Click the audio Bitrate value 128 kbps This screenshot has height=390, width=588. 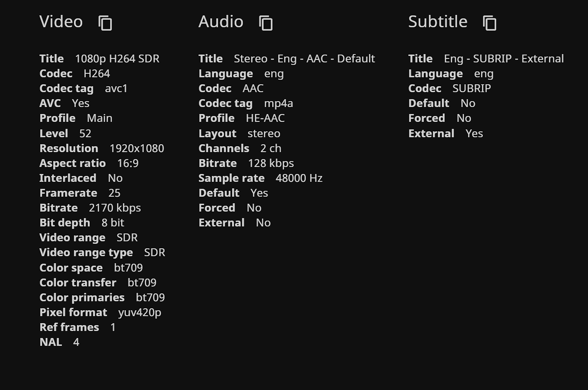[x=271, y=163]
